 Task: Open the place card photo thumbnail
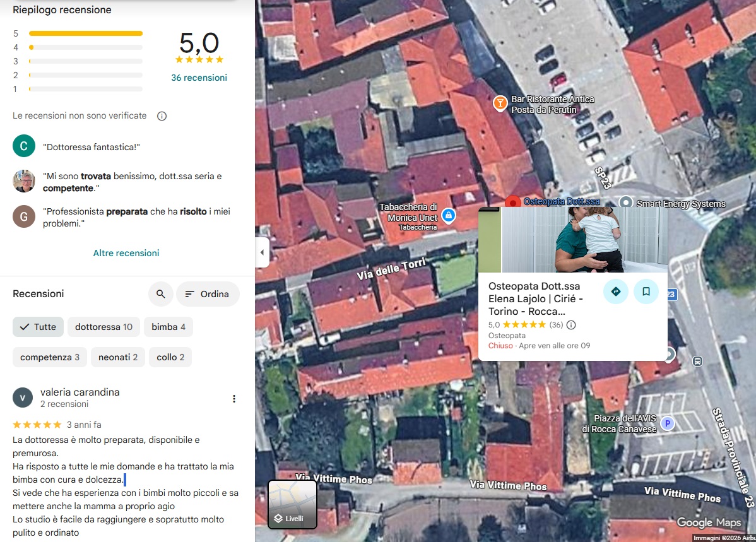tap(573, 240)
